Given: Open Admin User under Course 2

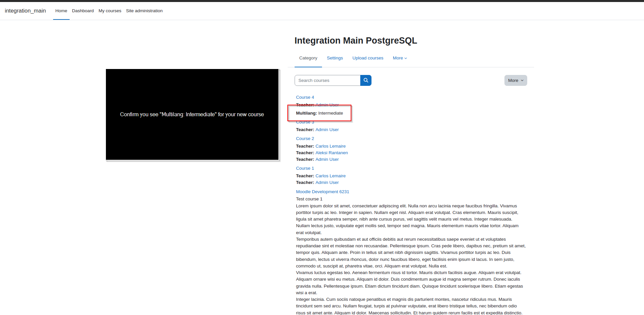Looking at the screenshot, I should pos(327,159).
